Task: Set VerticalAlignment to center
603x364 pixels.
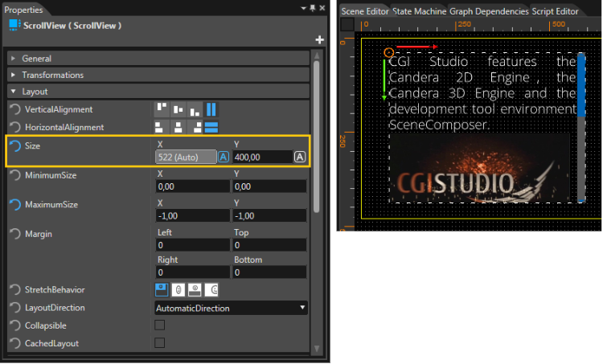Action: [x=178, y=109]
